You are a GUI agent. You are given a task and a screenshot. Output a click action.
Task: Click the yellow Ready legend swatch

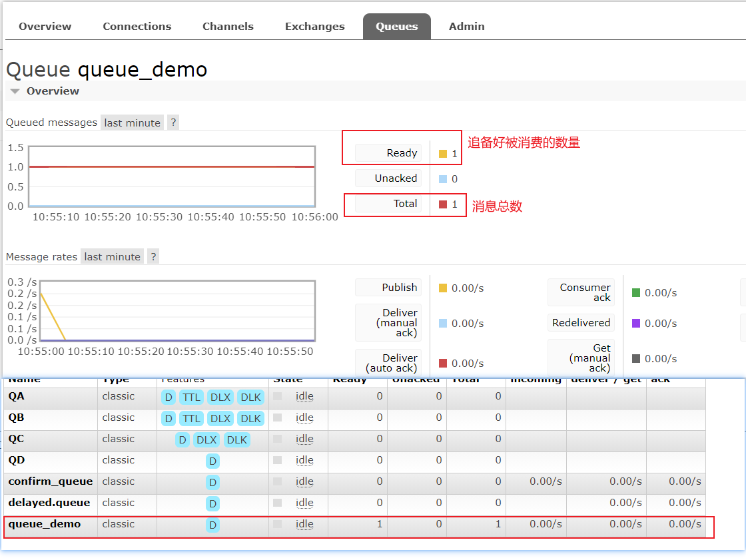coord(443,154)
